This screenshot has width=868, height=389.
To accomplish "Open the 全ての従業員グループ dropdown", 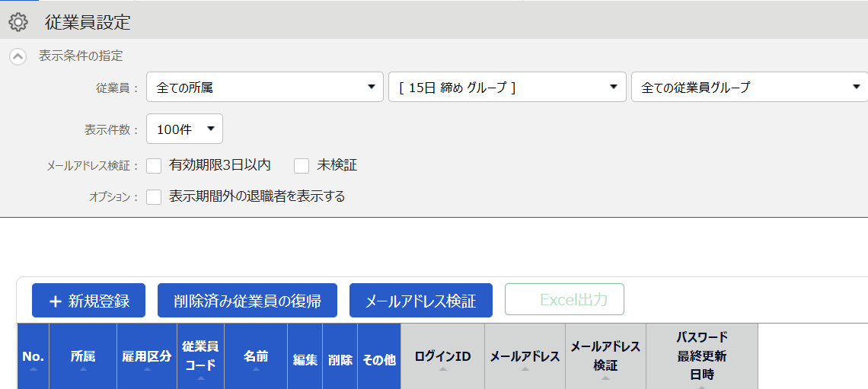I will [749, 87].
